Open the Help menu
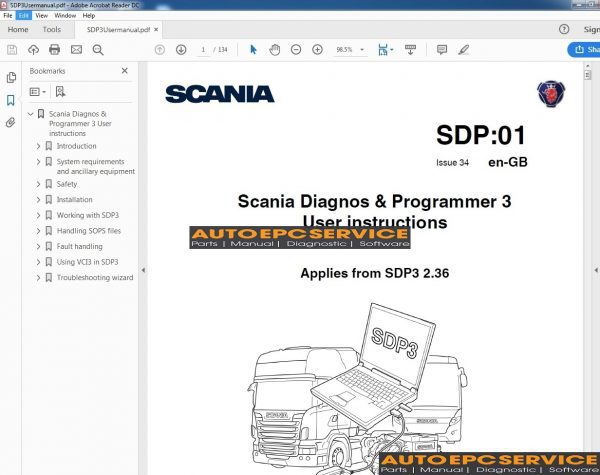The image size is (600, 475). pyautogui.click(x=89, y=16)
